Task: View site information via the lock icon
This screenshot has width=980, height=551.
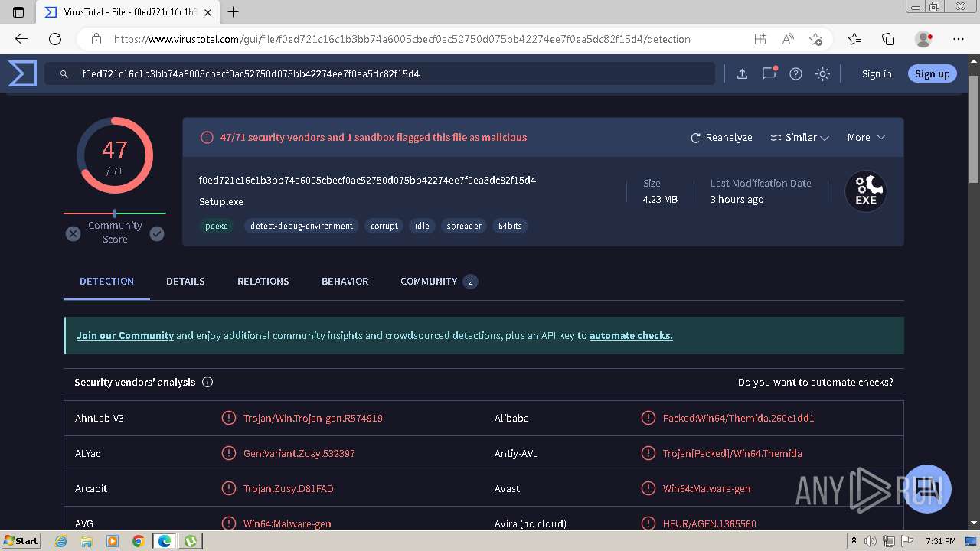Action: [96, 39]
